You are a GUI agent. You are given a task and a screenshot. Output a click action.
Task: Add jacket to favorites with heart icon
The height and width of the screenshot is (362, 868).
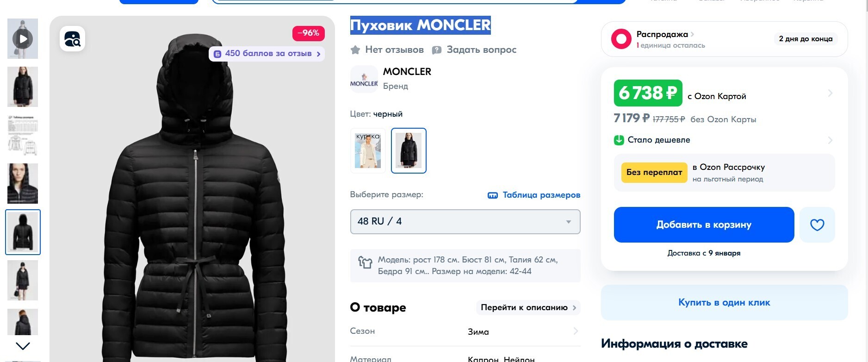(817, 225)
